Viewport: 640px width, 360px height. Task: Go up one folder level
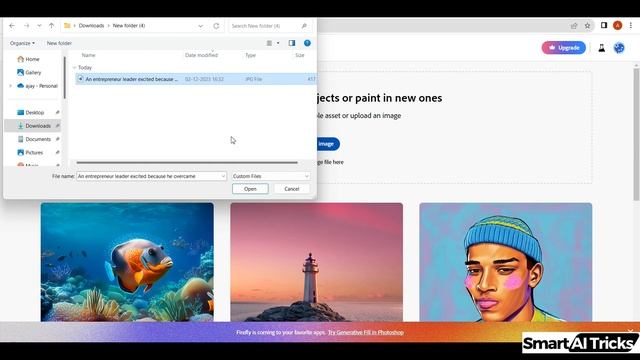point(51,26)
